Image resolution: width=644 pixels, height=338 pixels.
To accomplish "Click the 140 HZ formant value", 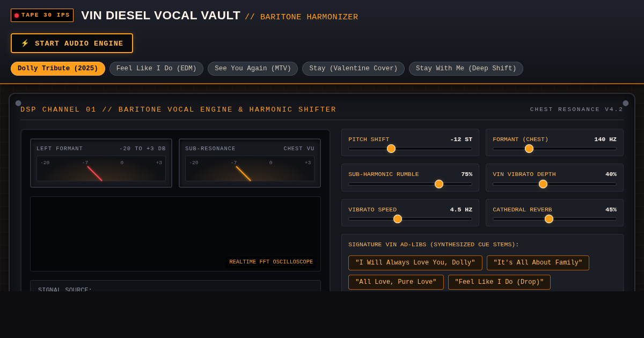I will coord(605,139).
